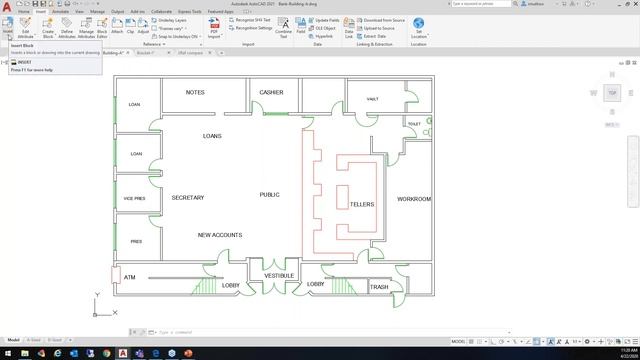Toggle Ortho mode in status bar
This screenshot has width=640, height=360.
pos(493,341)
